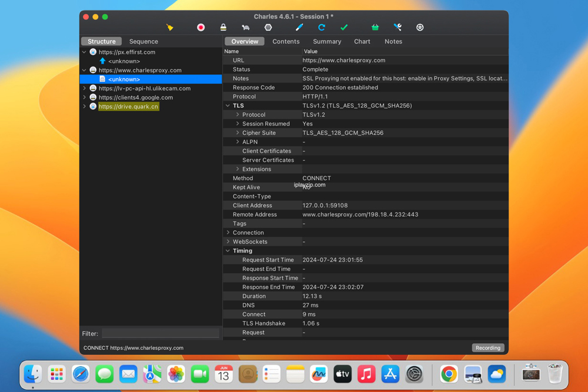
Task: Expand the drive.quark.cn host
Action: [84, 107]
